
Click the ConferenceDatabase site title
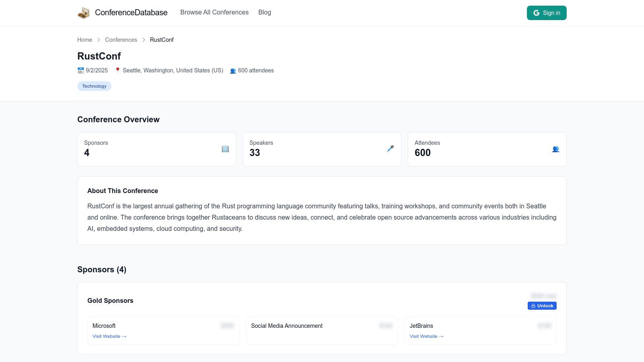131,12
